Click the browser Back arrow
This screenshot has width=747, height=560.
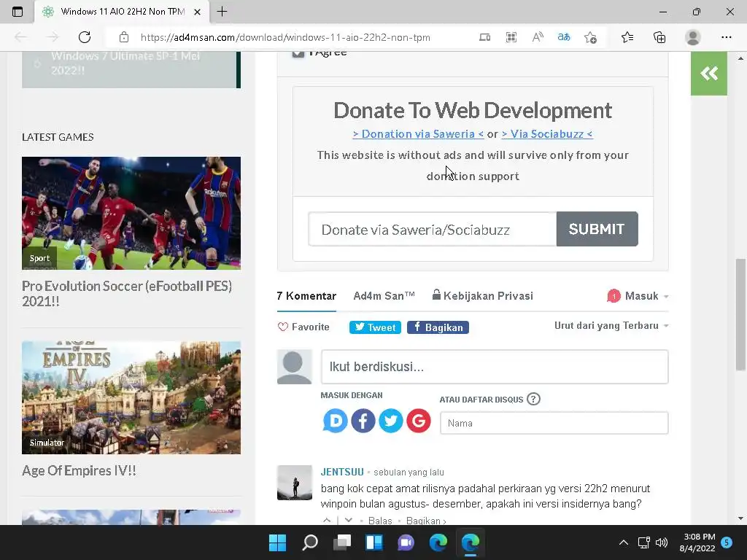(x=20, y=37)
